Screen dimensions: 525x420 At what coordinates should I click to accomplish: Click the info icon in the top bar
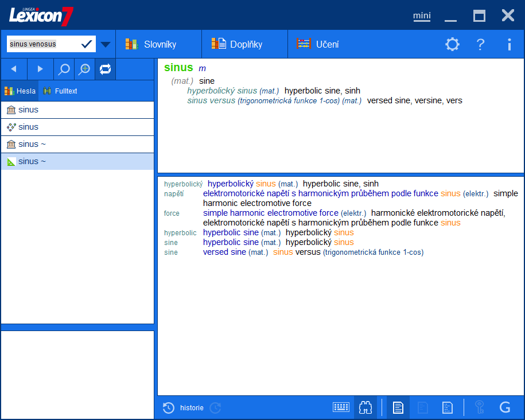[509, 44]
